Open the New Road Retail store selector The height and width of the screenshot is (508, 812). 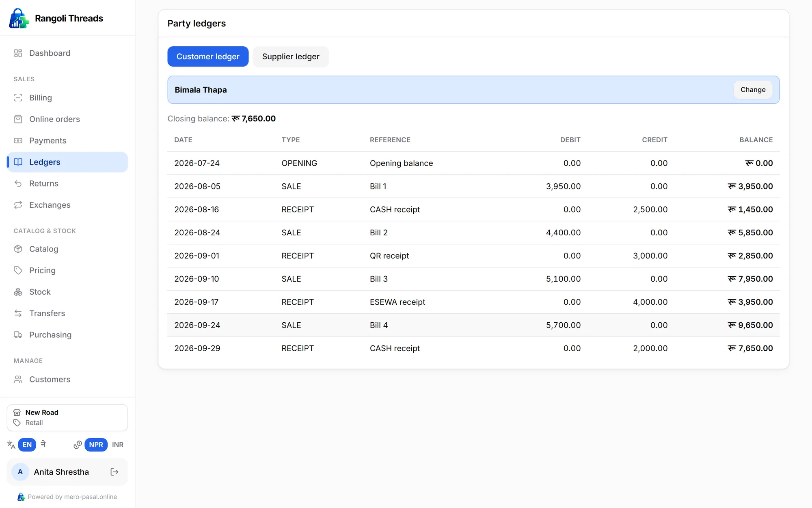pyautogui.click(x=67, y=418)
